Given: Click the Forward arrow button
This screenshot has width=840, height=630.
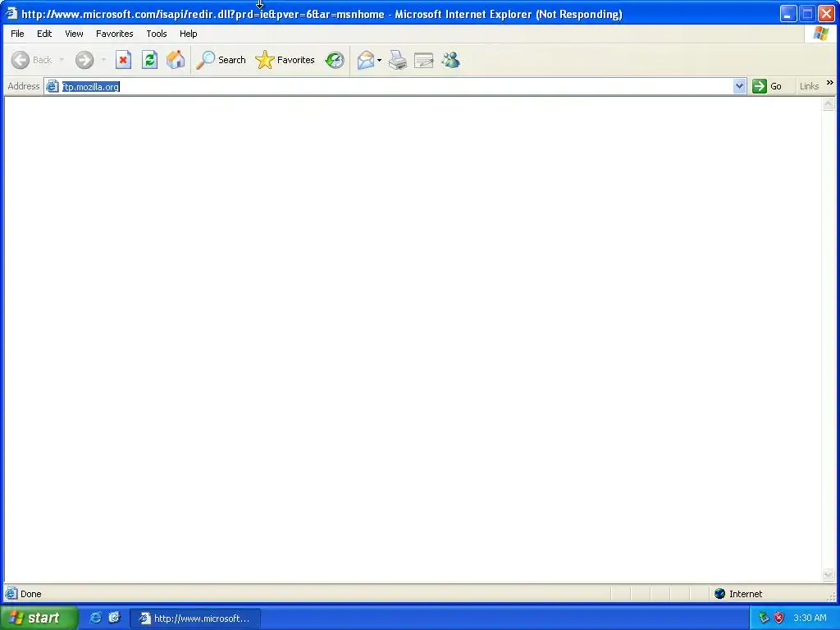Looking at the screenshot, I should point(84,60).
